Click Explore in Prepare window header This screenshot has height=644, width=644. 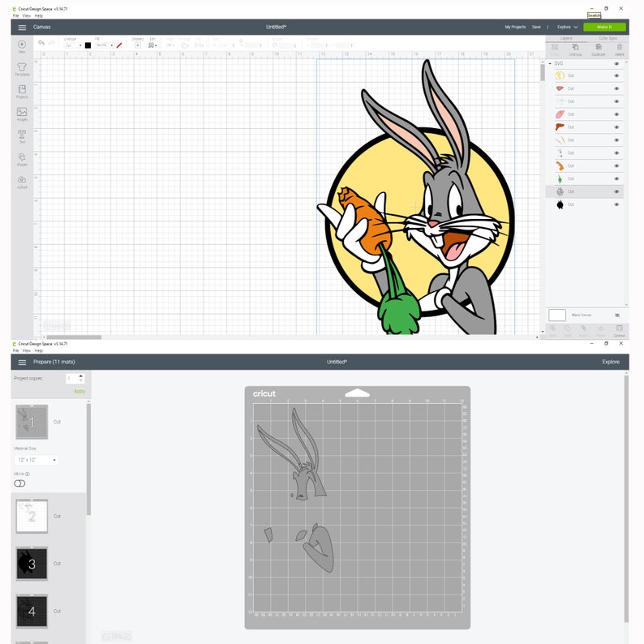click(x=611, y=363)
